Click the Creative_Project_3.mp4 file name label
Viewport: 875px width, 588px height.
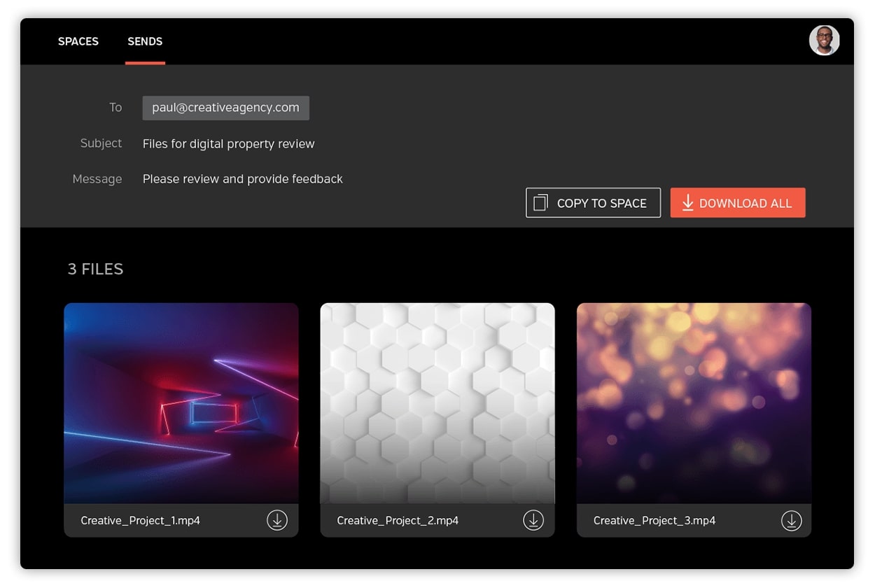click(x=654, y=520)
